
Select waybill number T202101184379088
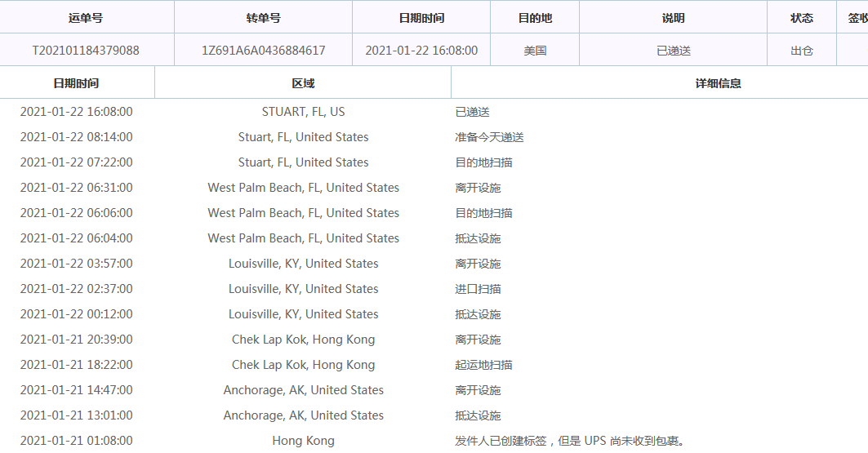pyautogui.click(x=86, y=51)
